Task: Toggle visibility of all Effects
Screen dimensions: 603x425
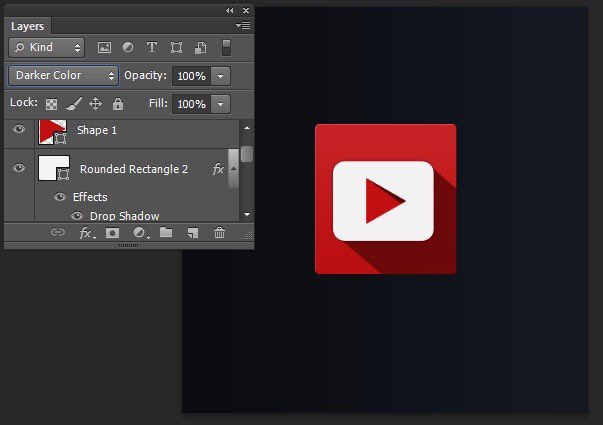Action: [x=60, y=197]
